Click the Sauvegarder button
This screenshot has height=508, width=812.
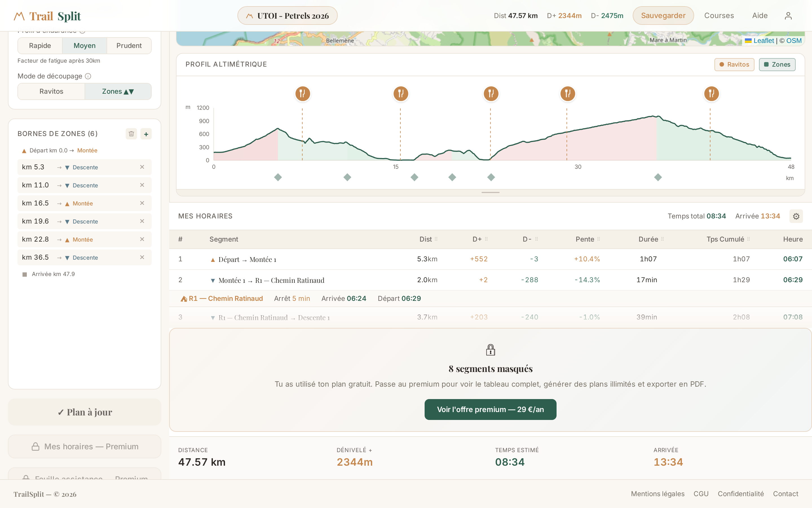pyautogui.click(x=663, y=16)
